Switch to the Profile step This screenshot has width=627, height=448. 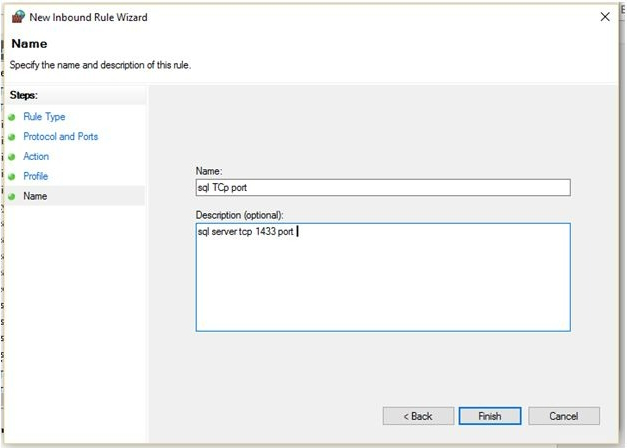(x=36, y=177)
